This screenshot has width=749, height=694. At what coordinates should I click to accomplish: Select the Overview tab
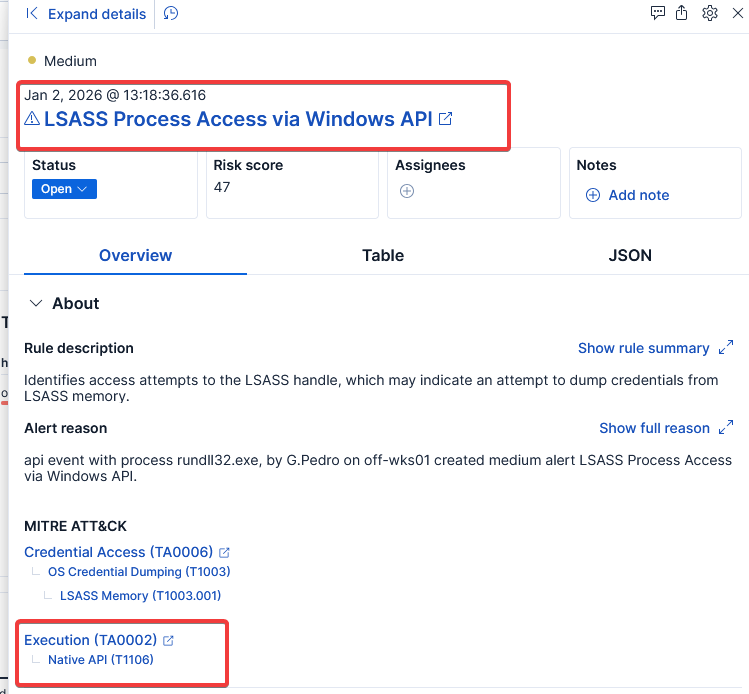point(135,255)
